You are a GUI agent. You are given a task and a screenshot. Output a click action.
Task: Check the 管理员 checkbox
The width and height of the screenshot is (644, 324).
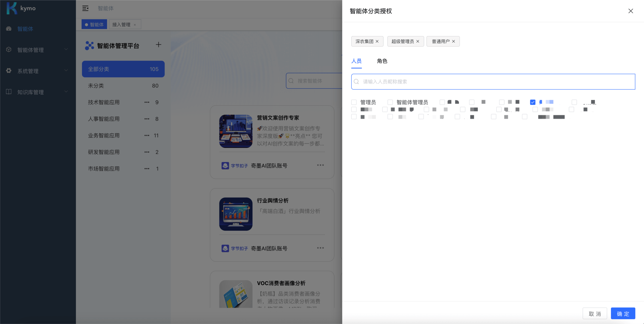coord(354,102)
